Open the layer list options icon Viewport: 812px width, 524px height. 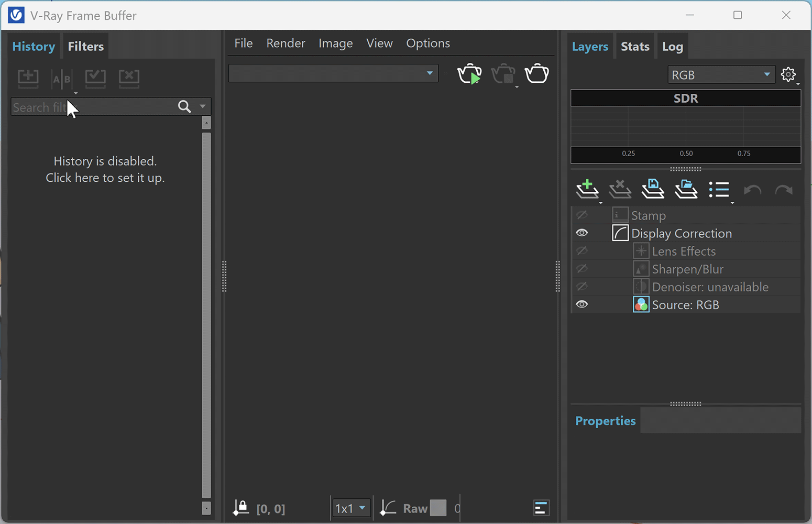coord(719,189)
